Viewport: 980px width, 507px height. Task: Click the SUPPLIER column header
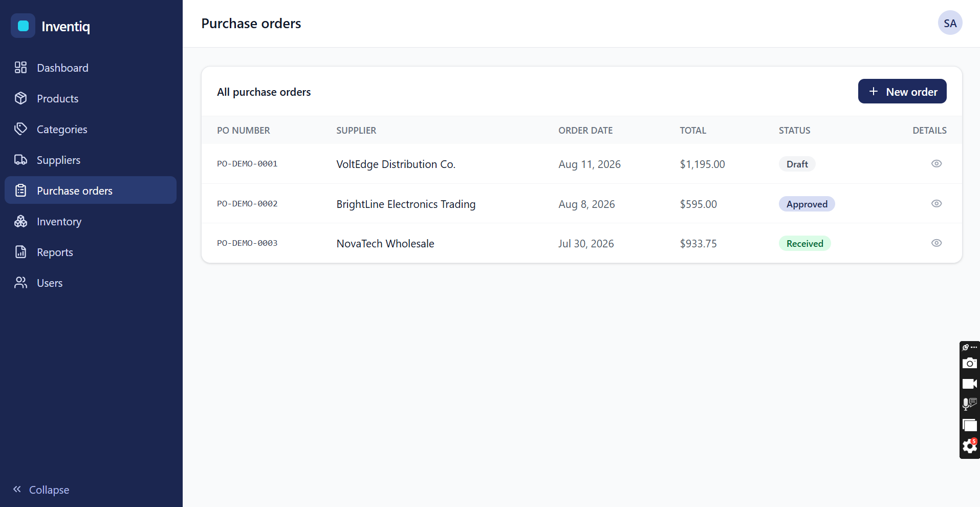click(x=356, y=130)
